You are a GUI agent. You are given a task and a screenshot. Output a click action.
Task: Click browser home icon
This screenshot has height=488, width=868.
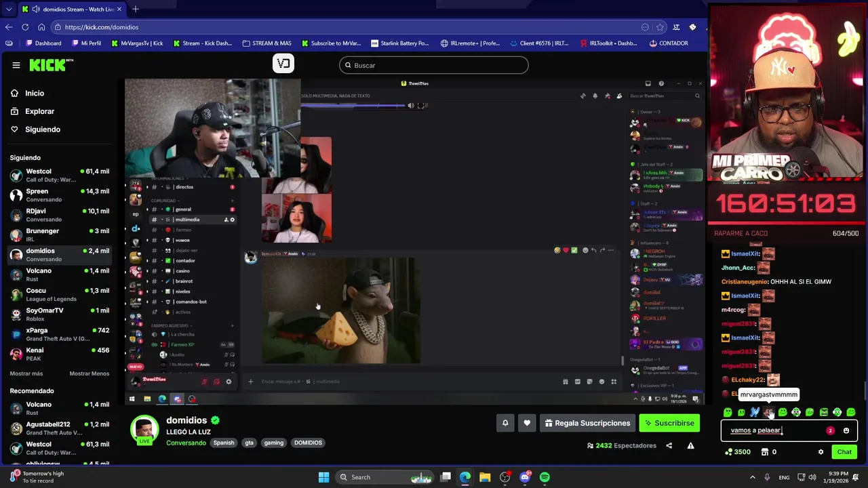[x=41, y=27]
